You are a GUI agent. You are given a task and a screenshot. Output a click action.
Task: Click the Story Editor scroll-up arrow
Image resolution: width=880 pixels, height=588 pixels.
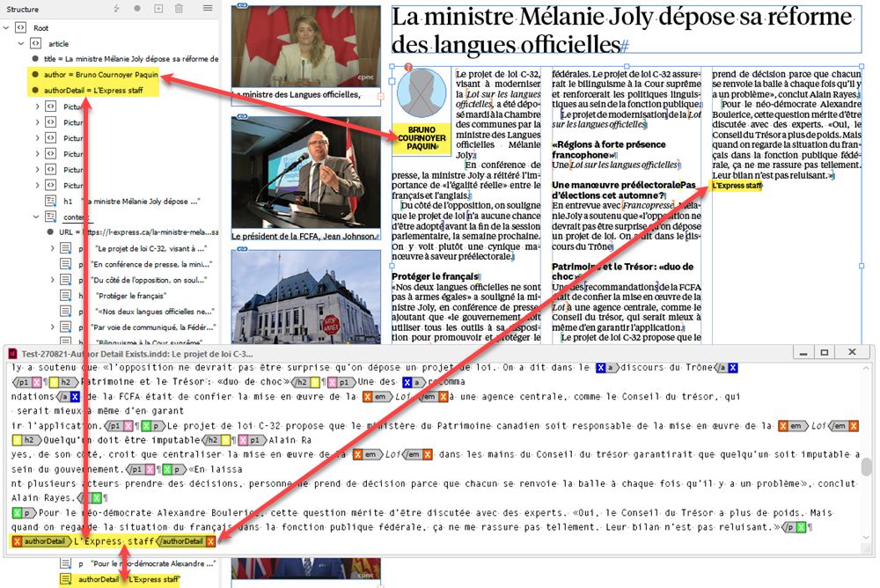[x=867, y=369]
